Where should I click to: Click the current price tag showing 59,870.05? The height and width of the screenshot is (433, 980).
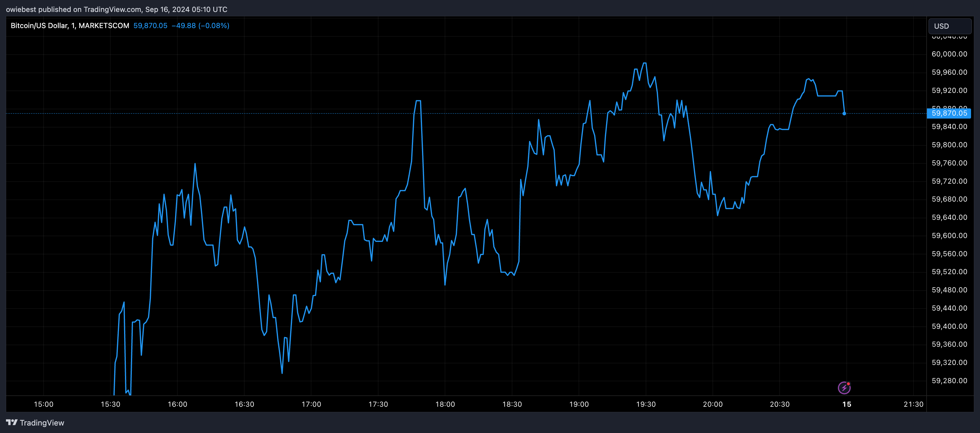pos(949,113)
